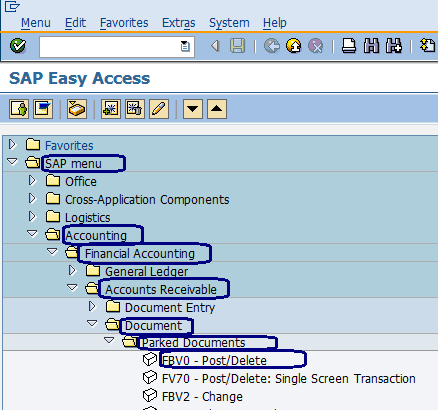Click the FV70 transaction cube icon
The height and width of the screenshot is (410, 438).
click(x=150, y=377)
